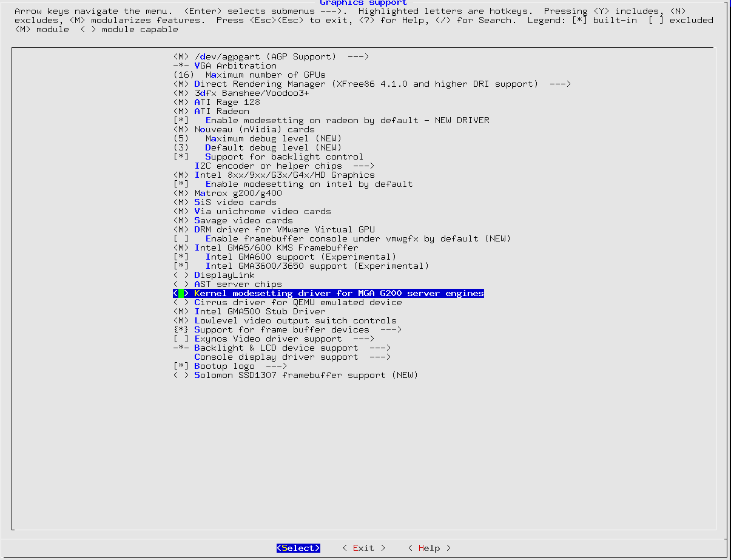Select ATI Rage 128 module
Viewport: 731px width, 560px height.
click(217, 102)
